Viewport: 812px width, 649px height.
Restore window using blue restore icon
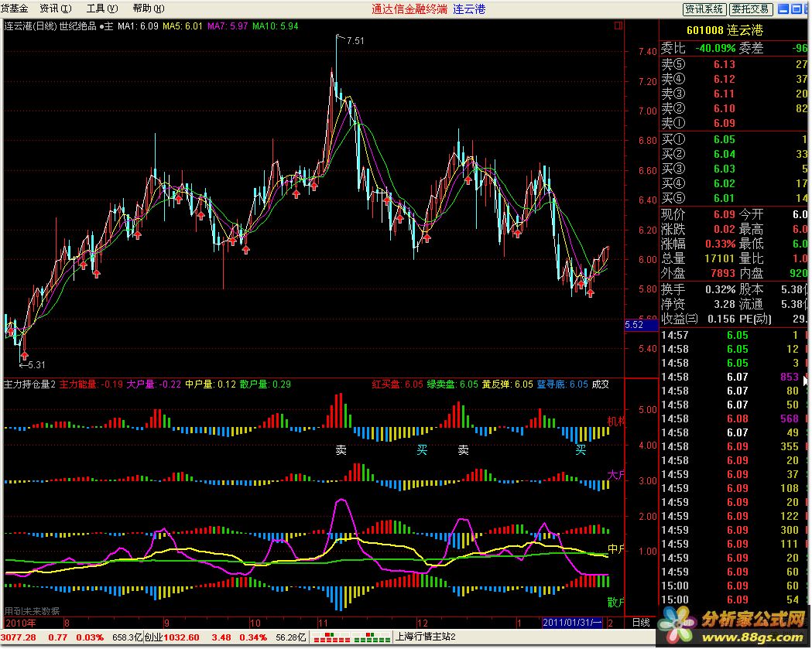(x=797, y=9)
